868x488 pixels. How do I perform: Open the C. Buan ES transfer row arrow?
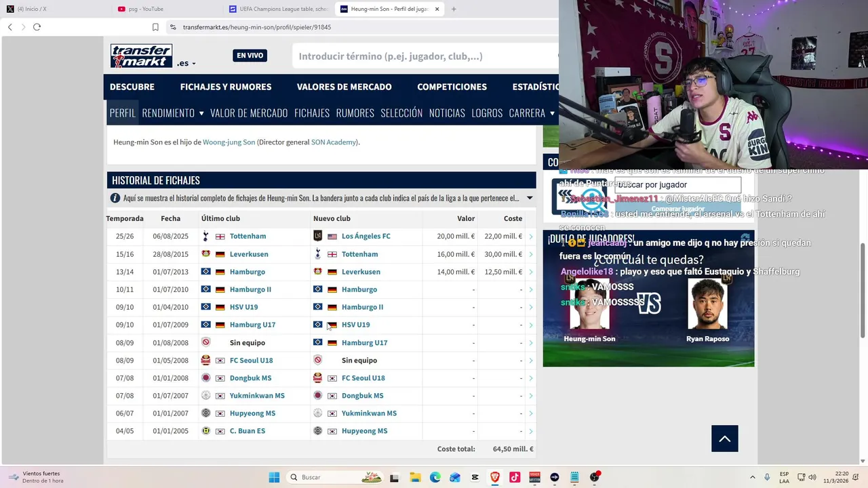pyautogui.click(x=530, y=431)
